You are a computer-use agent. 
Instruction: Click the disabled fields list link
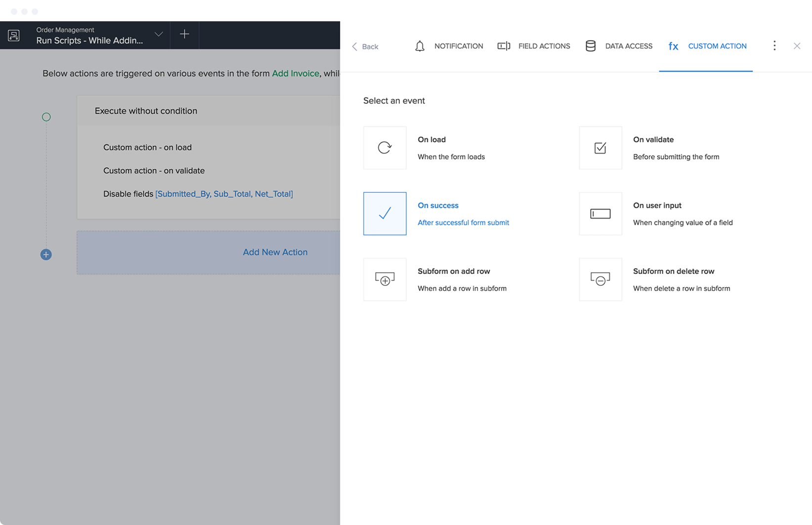click(x=224, y=194)
